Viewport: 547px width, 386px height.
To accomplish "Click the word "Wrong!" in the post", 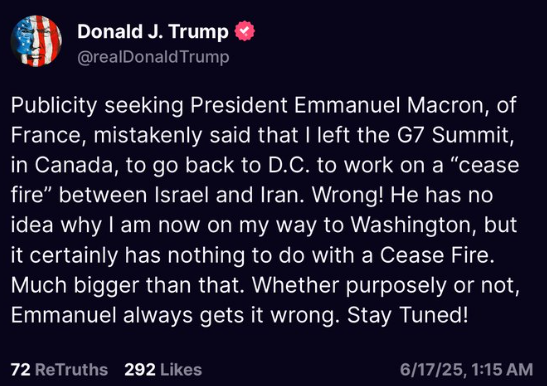I will [348, 195].
